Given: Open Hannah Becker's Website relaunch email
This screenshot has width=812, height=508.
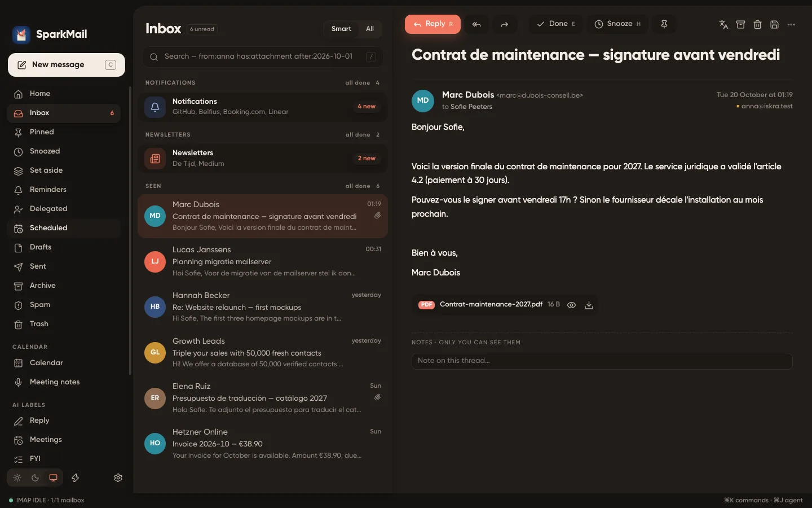Looking at the screenshot, I should point(263,306).
